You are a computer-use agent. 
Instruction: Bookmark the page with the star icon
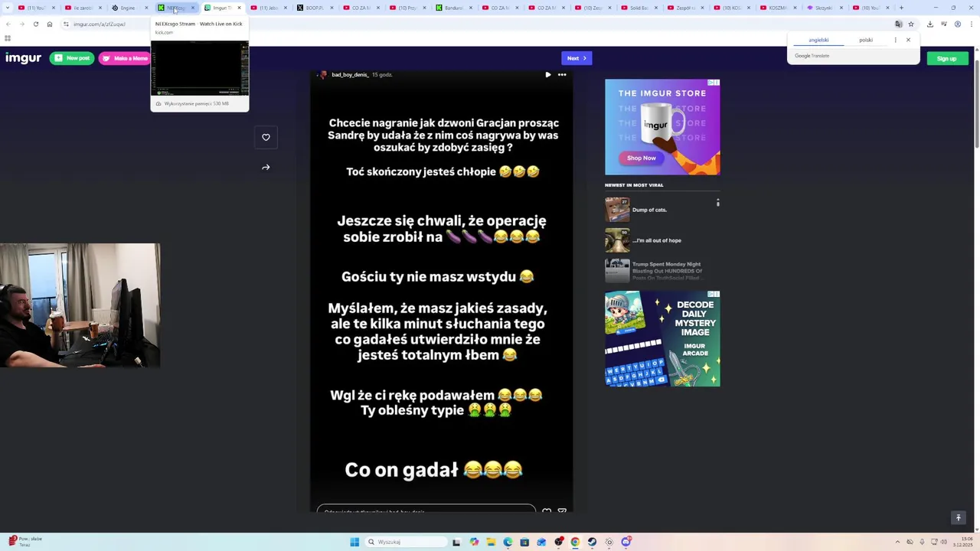(911, 24)
